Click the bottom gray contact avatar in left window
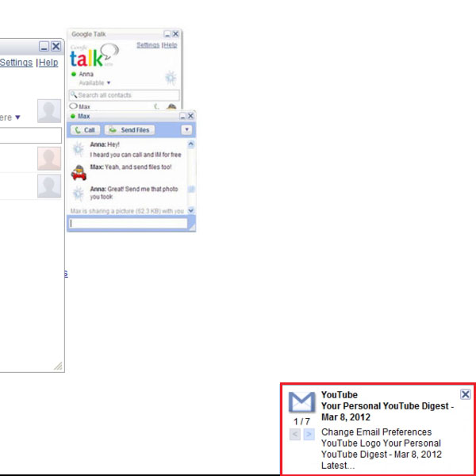This screenshot has height=476, width=476. coord(49,186)
